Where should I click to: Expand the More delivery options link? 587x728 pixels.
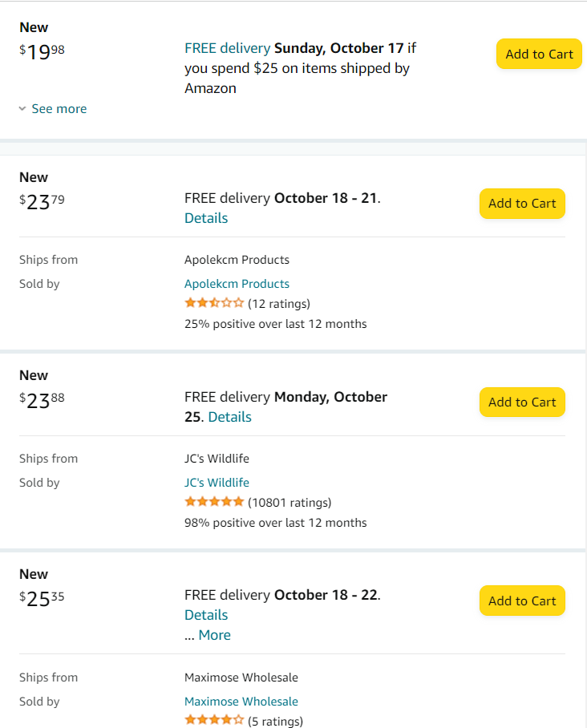(214, 635)
